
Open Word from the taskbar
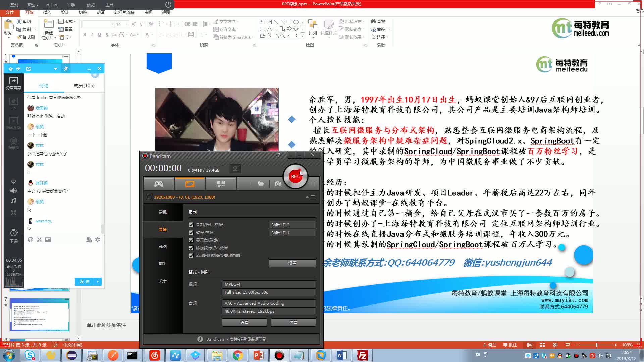(x=341, y=355)
